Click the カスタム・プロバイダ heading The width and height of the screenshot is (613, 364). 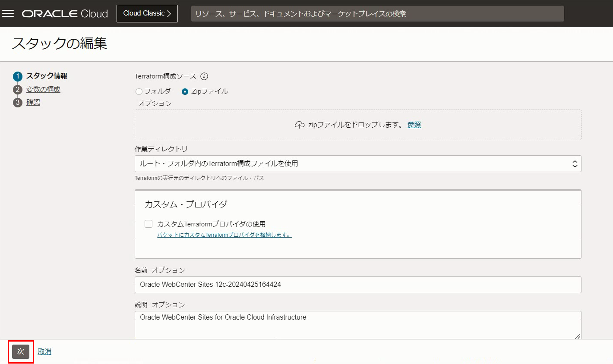point(186,204)
